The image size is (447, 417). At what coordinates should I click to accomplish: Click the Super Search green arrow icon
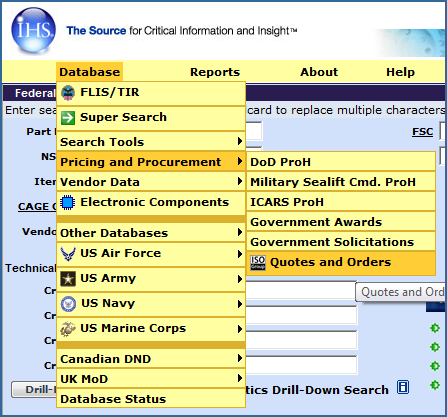[x=68, y=118]
